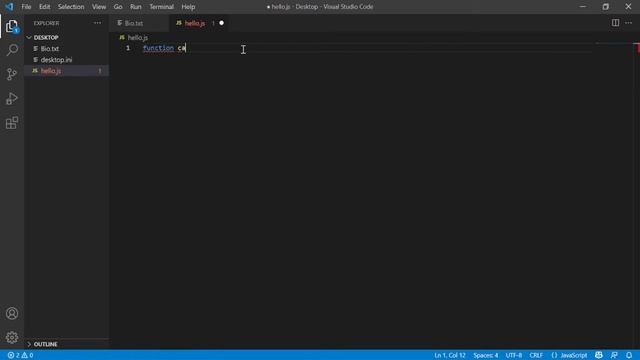Open the Terminal menu
Viewport: 640px width, 360px height.
[161, 7]
